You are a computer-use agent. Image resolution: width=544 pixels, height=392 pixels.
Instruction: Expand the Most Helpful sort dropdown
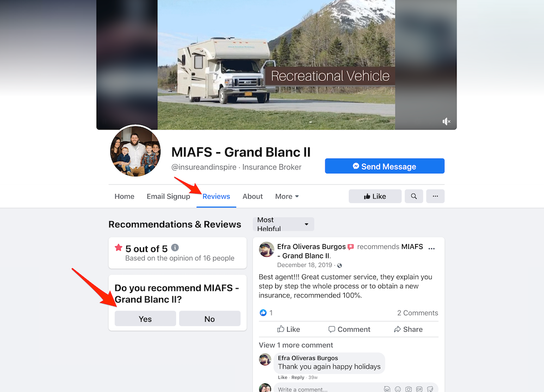283,224
